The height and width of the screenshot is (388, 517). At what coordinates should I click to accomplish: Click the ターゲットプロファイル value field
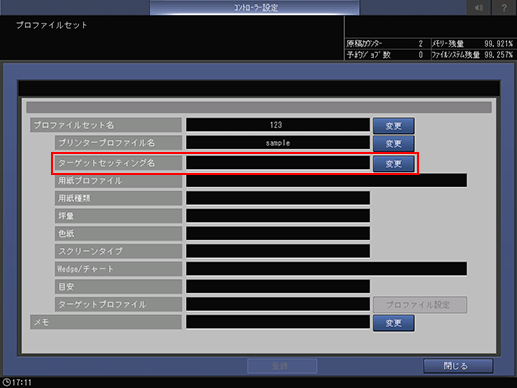pos(278,304)
